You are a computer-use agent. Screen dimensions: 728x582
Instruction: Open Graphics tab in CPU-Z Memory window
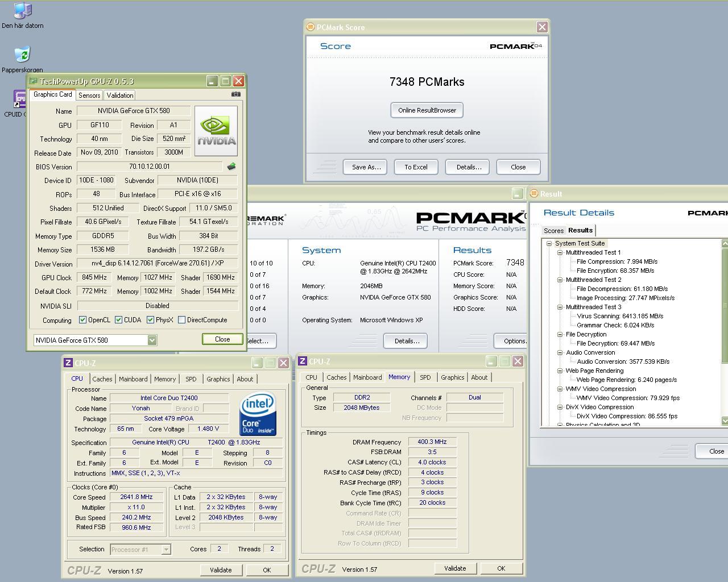point(452,377)
